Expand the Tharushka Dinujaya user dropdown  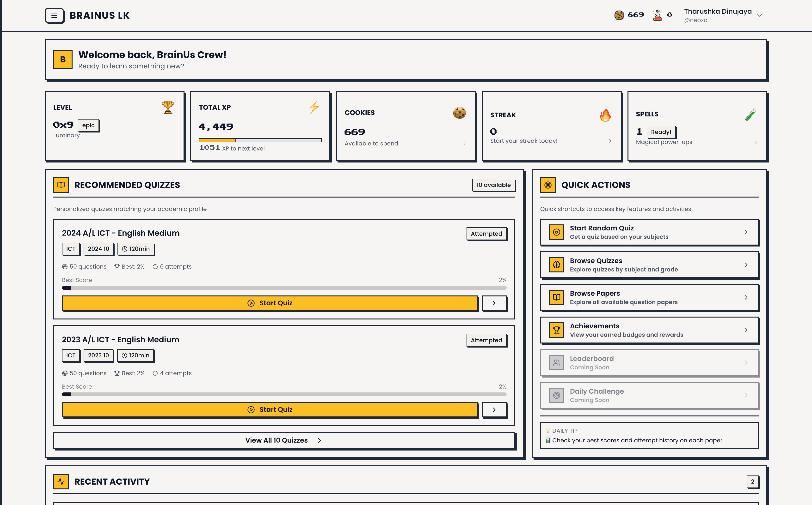point(760,15)
